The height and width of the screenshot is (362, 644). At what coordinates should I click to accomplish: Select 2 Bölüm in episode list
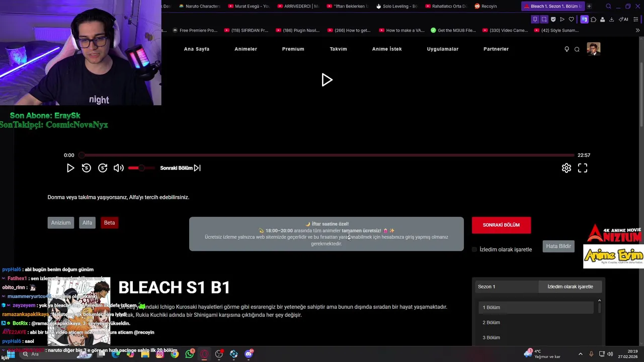coord(536,322)
